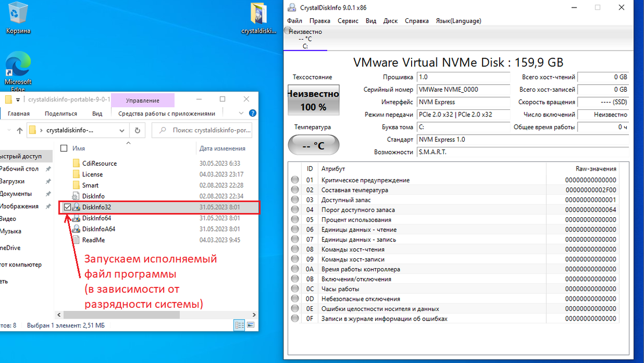Screen dimensions: 644x363
Task: Click inside the Explorer search box
Action: click(x=202, y=130)
